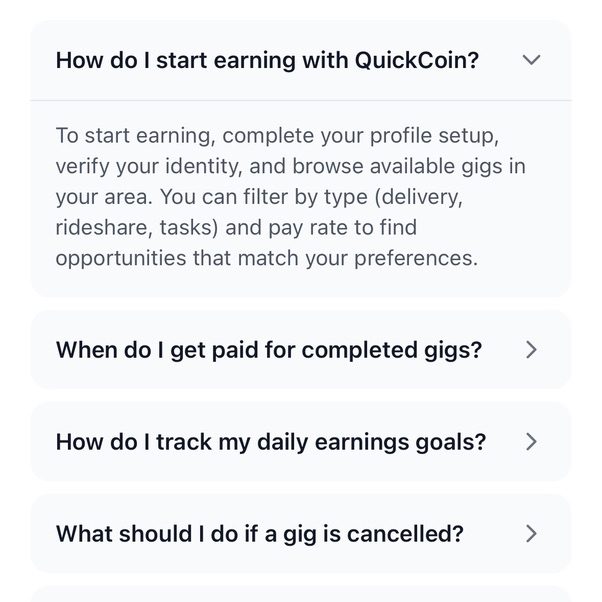The image size is (602, 602).
Task: Select 'How do I track my daily earnings goals?'
Action: pyautogui.click(x=271, y=442)
